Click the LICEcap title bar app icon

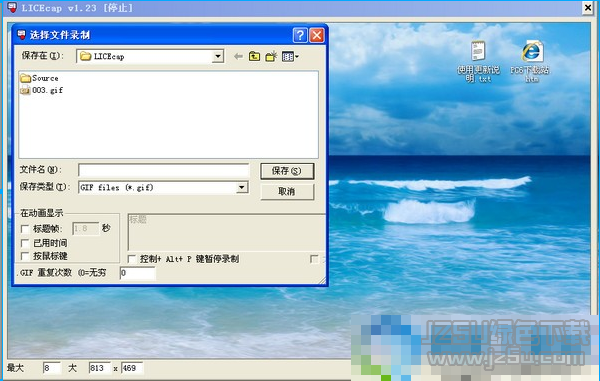[x=12, y=7]
